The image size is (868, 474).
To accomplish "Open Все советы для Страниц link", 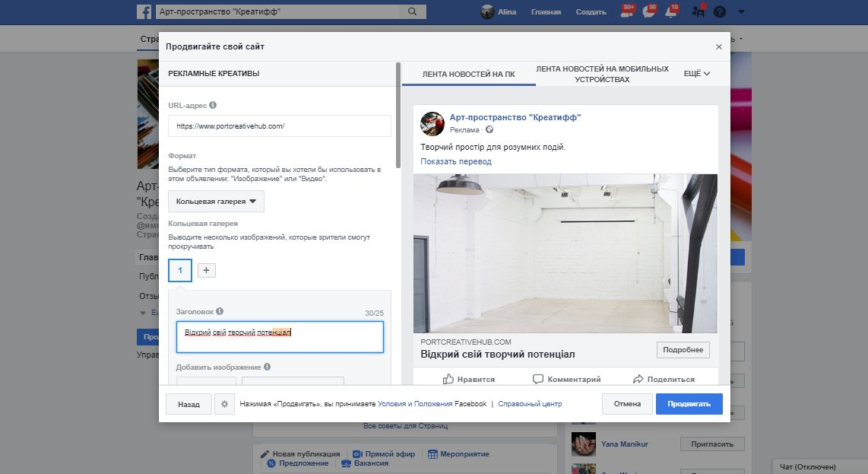I will [405, 426].
